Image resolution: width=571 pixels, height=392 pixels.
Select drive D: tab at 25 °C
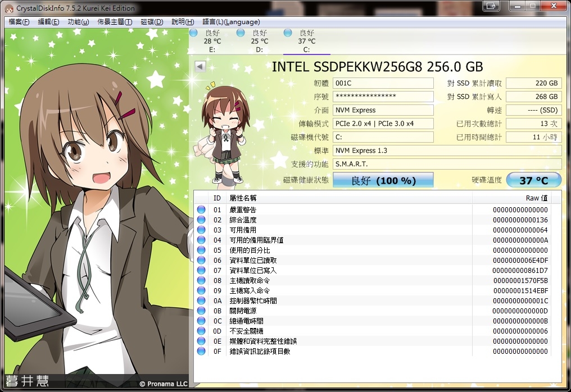point(259,41)
